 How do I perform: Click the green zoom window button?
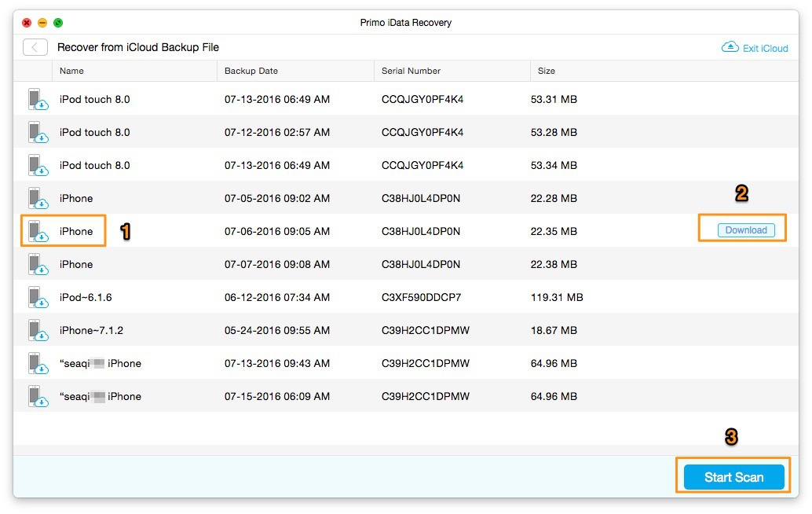tap(58, 23)
